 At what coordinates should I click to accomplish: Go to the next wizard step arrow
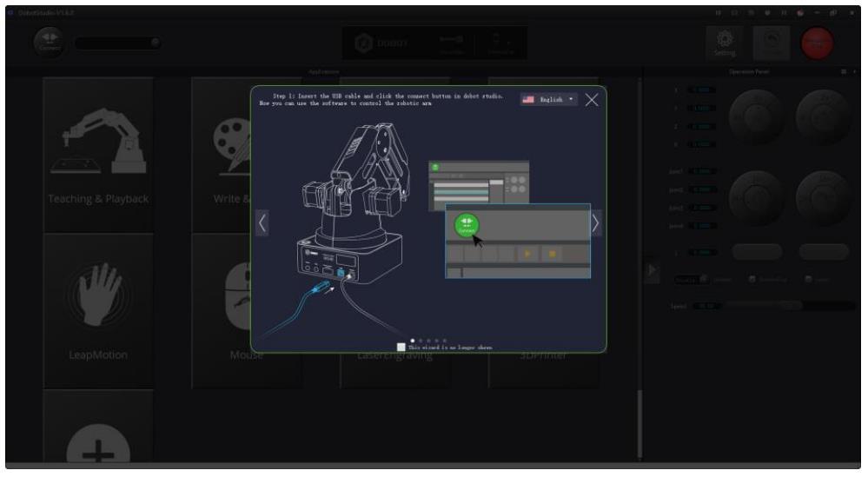(596, 223)
